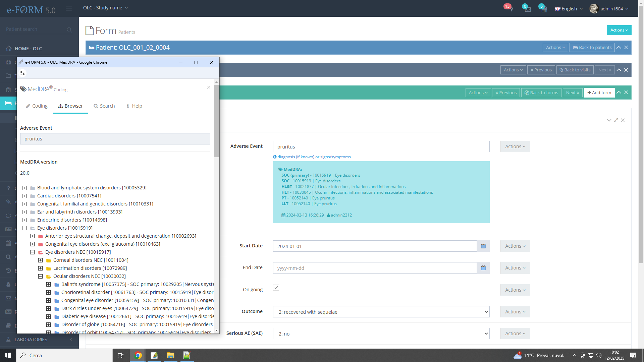Click the Back to patients button
644x362 pixels.
click(592, 47)
